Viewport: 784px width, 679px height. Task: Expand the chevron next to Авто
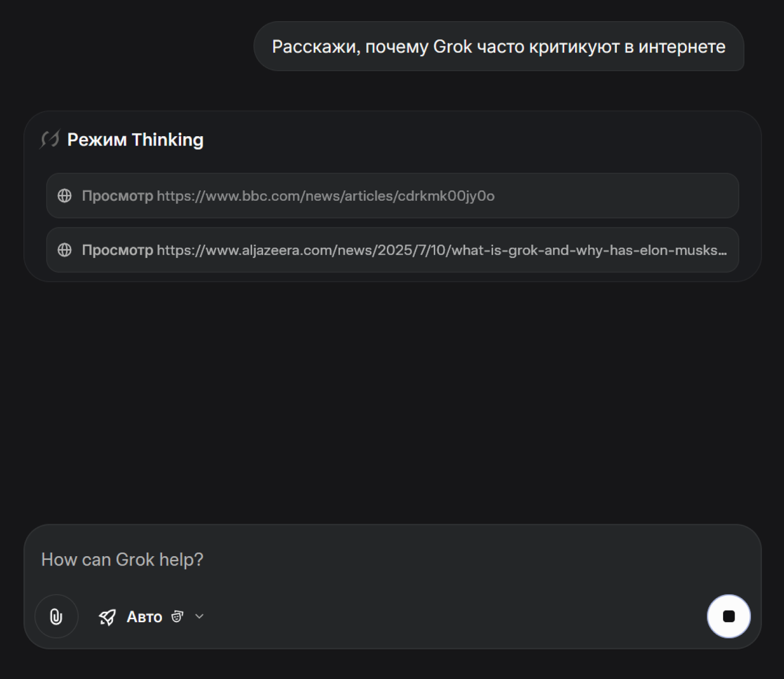click(x=200, y=617)
